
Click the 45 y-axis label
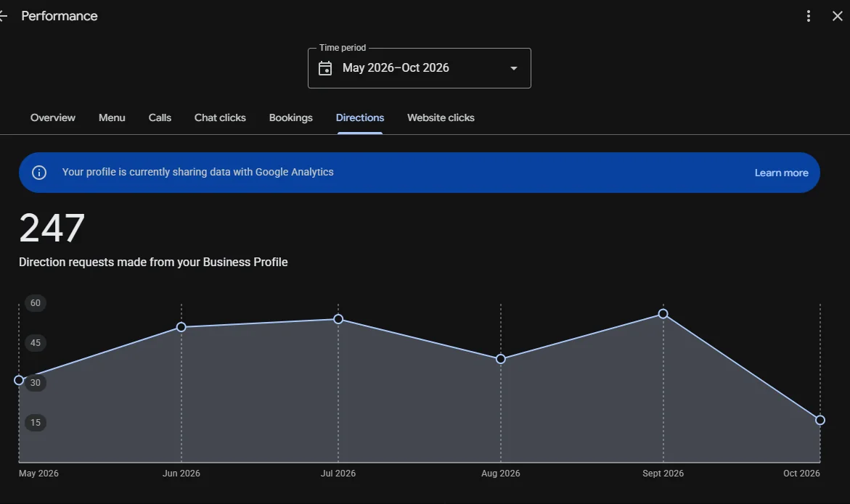pyautogui.click(x=36, y=343)
